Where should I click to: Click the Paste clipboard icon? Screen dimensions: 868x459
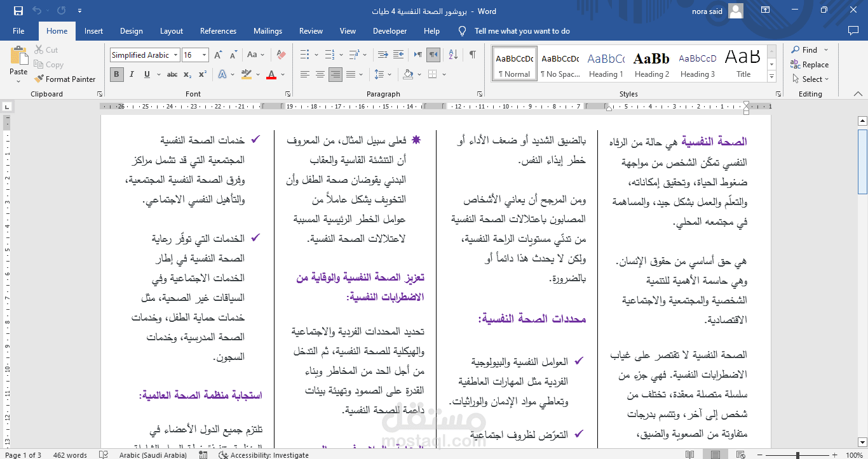[x=18, y=55]
